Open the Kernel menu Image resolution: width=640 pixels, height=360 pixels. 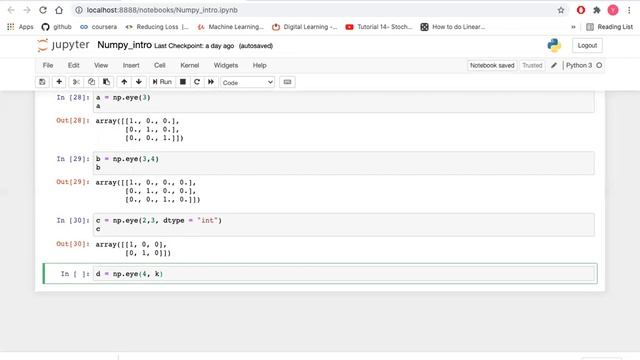(x=190, y=65)
